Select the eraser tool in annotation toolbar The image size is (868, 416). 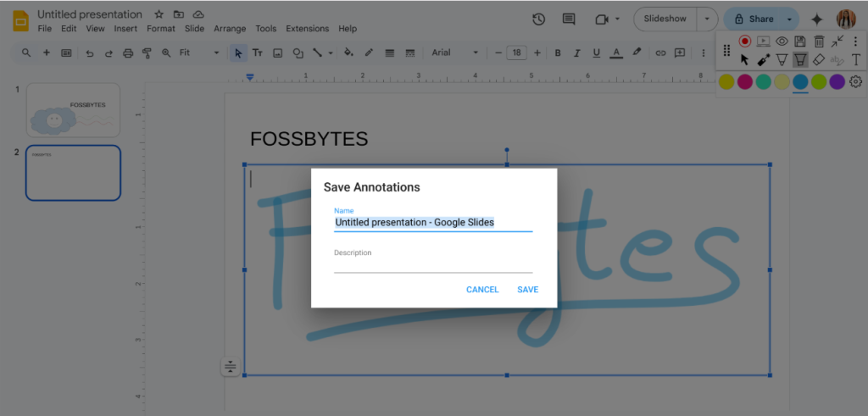(x=819, y=60)
